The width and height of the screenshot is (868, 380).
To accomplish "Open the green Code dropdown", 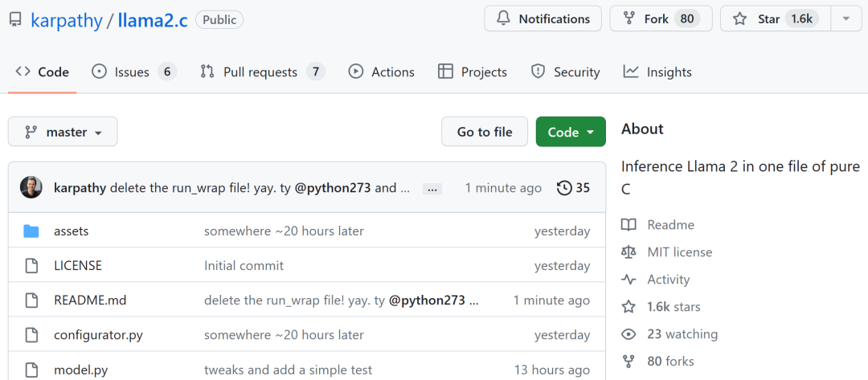I will pos(571,132).
